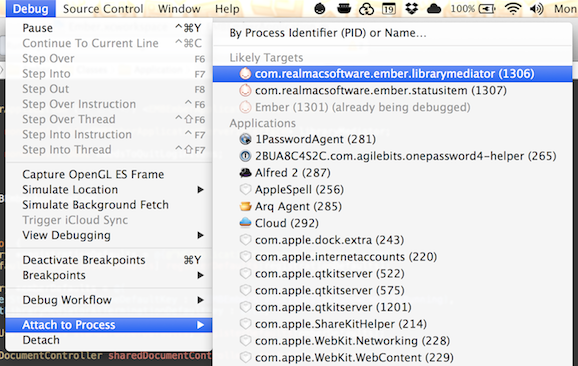The width and height of the screenshot is (578, 366).
Task: Choose Simulate Background Fetch
Action: point(109,205)
